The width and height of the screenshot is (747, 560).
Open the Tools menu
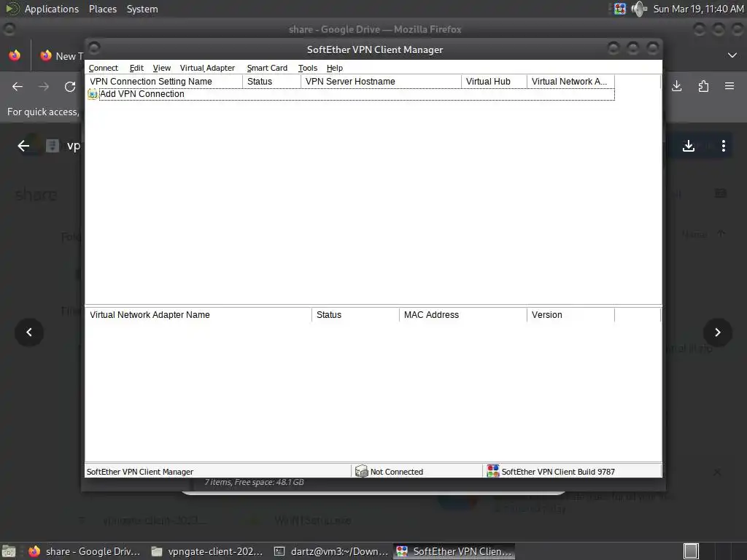coord(307,68)
